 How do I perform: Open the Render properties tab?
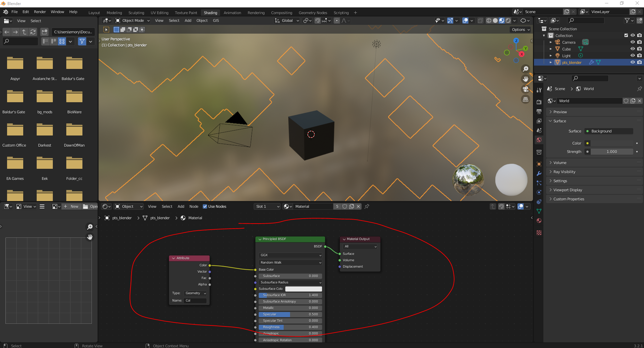(x=539, y=102)
